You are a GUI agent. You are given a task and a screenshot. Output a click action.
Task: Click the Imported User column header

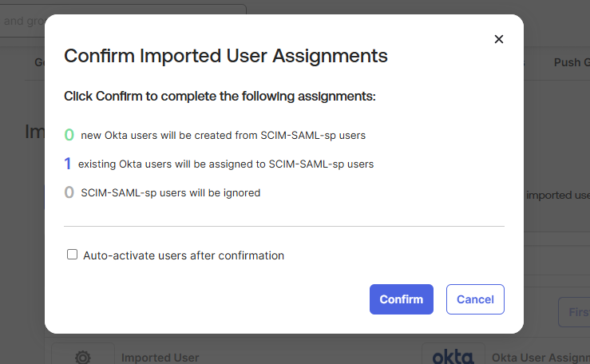pyautogui.click(x=160, y=358)
